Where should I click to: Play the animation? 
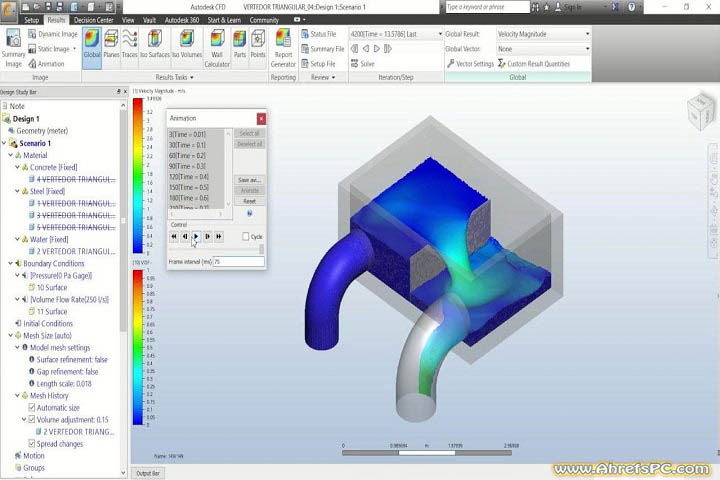tap(196, 236)
